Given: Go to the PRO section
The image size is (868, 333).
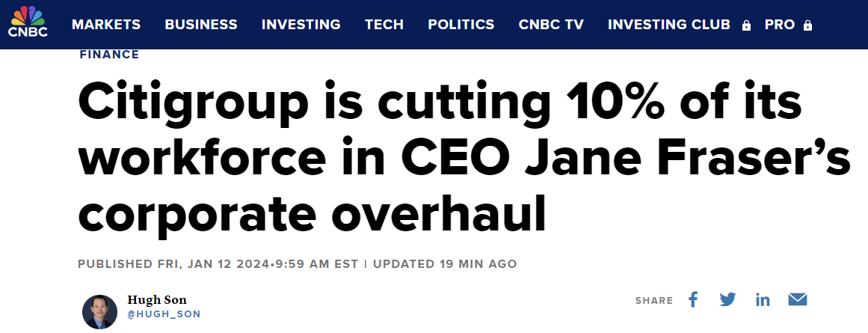Looking at the screenshot, I should click(x=780, y=25).
